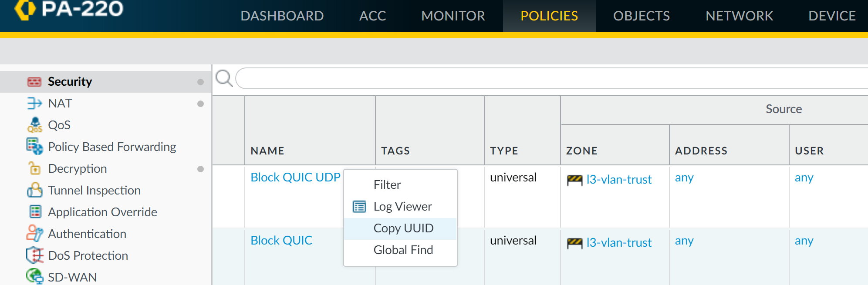
Task: Open the MONITOR tab
Action: (453, 16)
